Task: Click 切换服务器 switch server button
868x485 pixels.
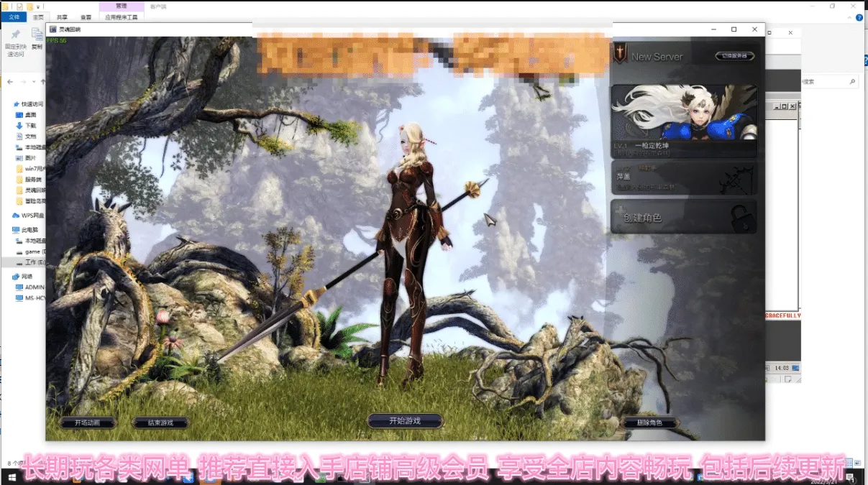Action: 734,56
